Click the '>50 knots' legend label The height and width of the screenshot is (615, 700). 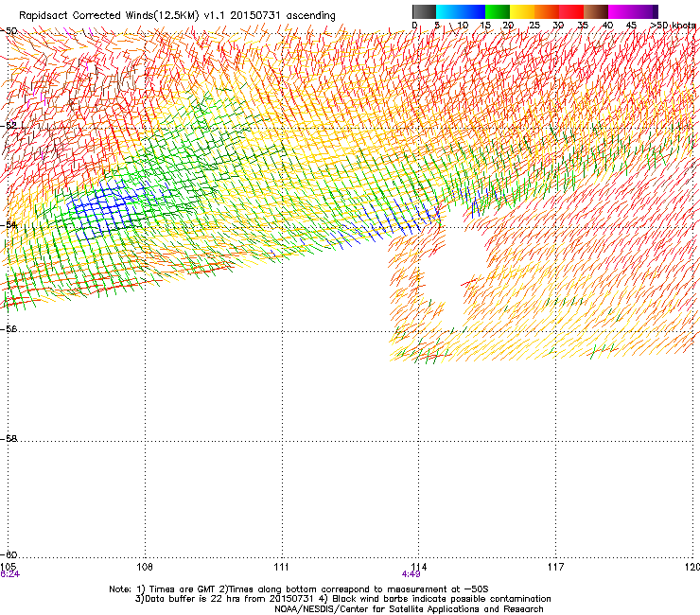click(x=674, y=25)
